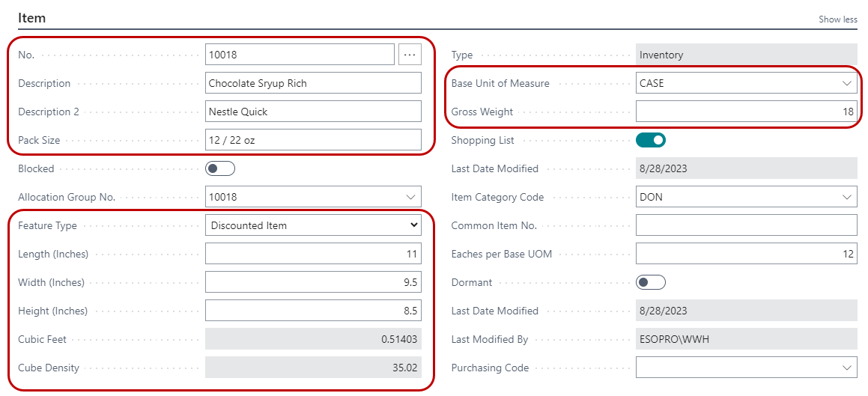Select the Height (Inches) input field
Image resolution: width=868 pixels, height=396 pixels.
pyautogui.click(x=313, y=311)
